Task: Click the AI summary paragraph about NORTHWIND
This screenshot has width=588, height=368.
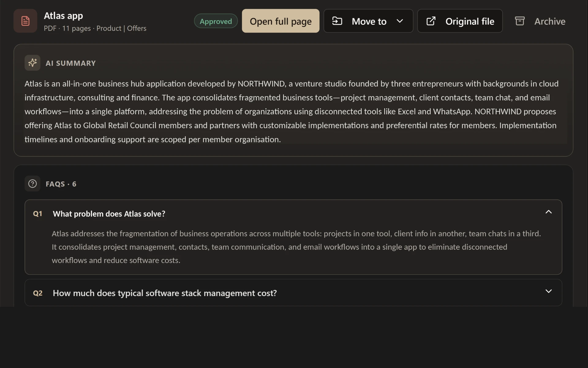Action: pos(292,111)
